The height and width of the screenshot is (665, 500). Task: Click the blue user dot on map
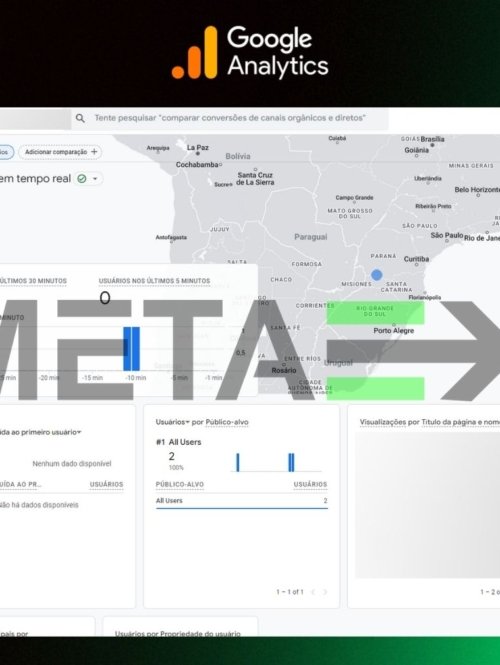pyautogui.click(x=377, y=275)
